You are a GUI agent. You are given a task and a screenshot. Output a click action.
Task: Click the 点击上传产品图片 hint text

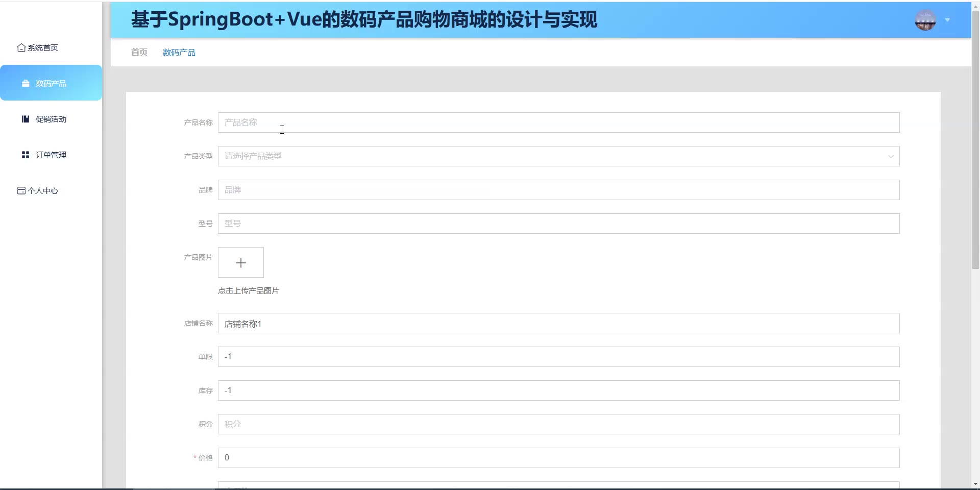click(249, 290)
